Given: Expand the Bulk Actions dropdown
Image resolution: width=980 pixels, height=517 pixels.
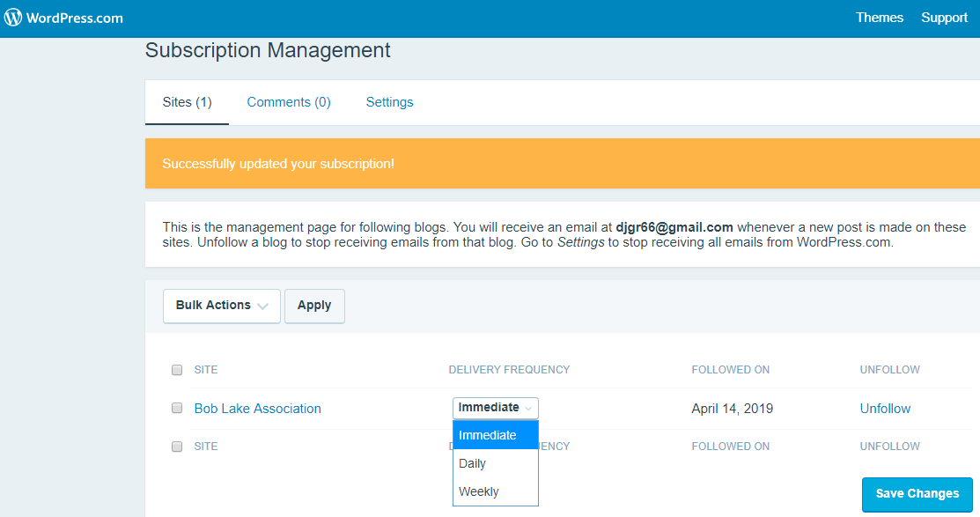Looking at the screenshot, I should pyautogui.click(x=222, y=306).
